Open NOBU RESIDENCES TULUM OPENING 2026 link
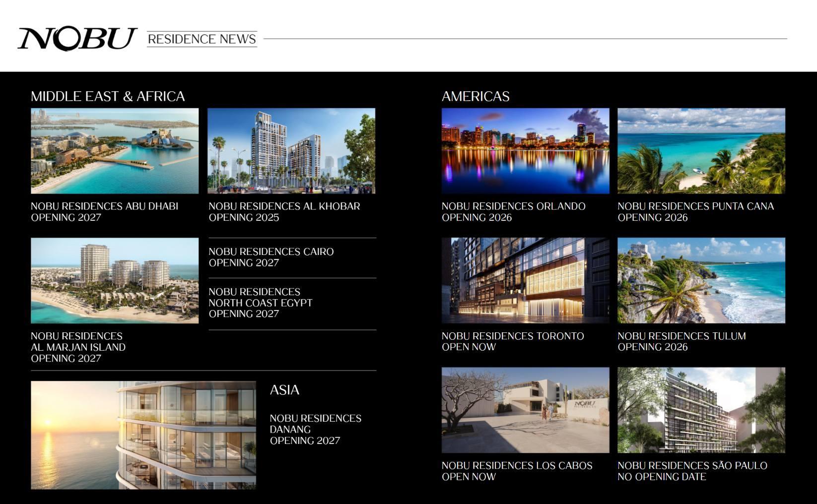This screenshot has width=817, height=504. (x=681, y=341)
